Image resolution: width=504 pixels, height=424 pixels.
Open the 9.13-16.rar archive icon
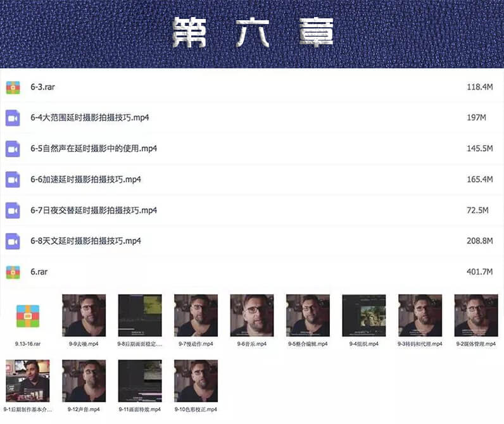click(28, 316)
